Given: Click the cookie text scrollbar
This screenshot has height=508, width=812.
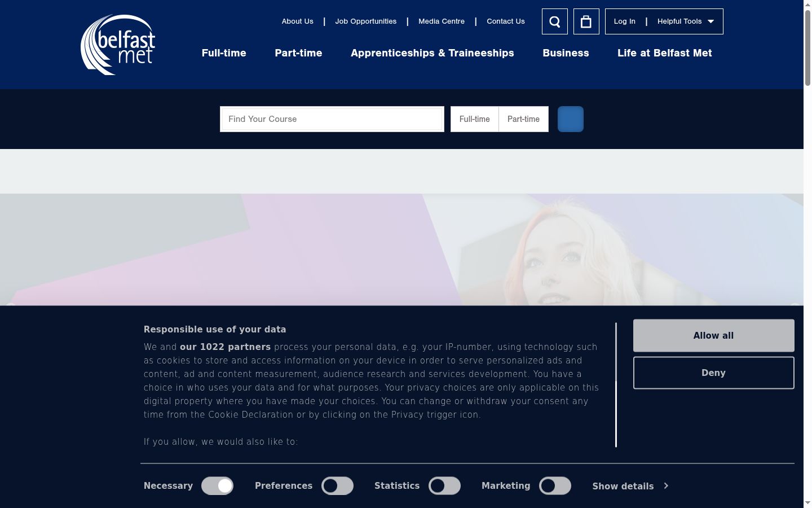Looking at the screenshot, I should coord(616,384).
